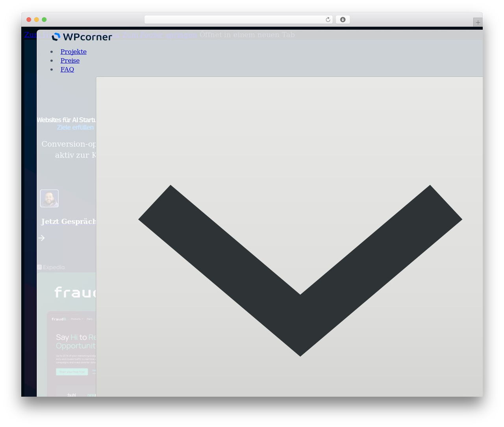Click the reload icon in address bar

328,20
